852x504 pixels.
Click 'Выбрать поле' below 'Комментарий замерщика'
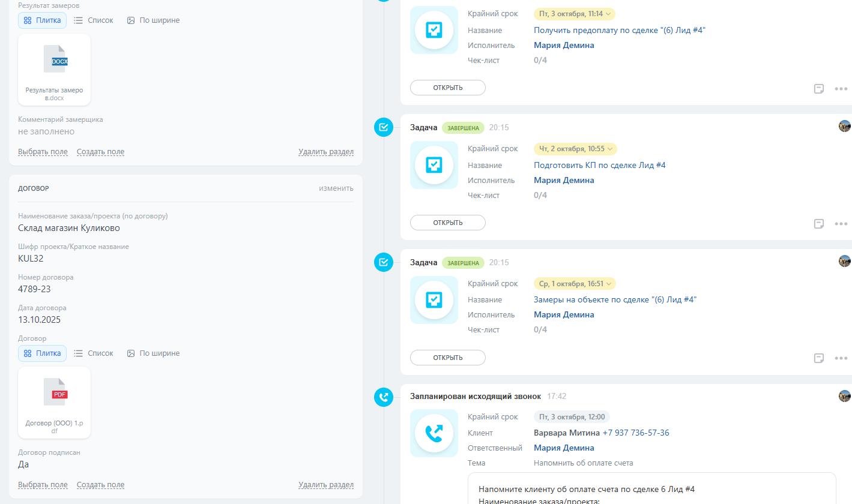(x=43, y=152)
